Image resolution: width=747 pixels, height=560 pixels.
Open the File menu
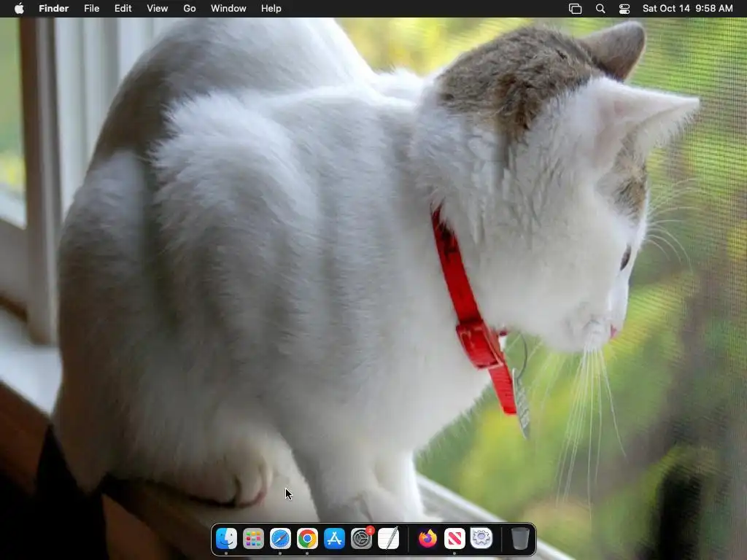pos(91,9)
